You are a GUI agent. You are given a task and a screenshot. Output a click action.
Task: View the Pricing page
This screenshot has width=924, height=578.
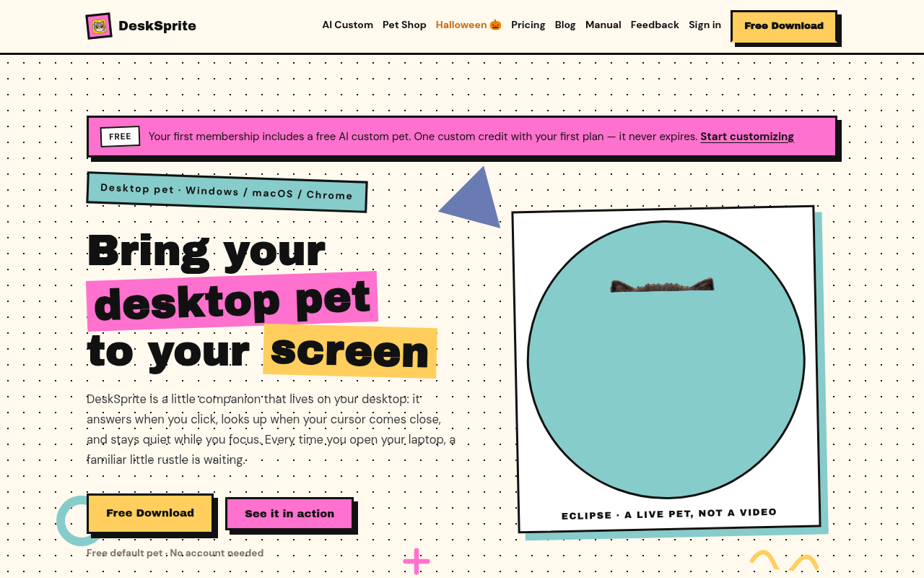[x=528, y=25]
